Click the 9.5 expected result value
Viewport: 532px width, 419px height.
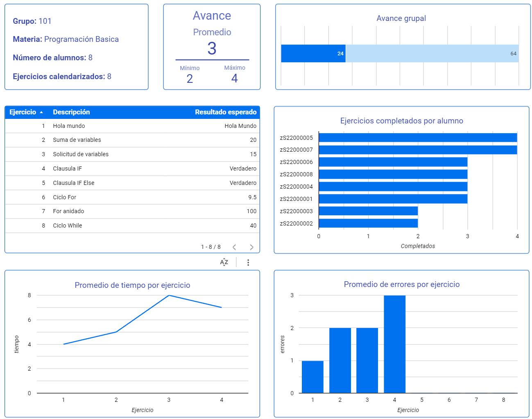coord(252,197)
